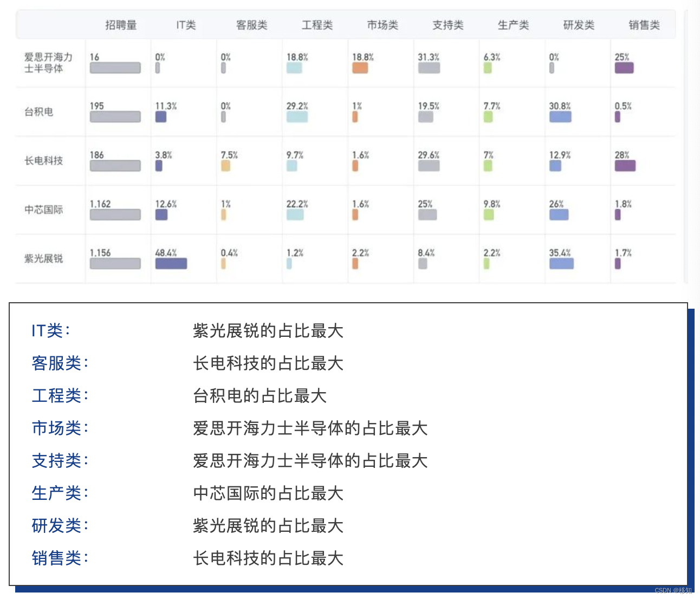Click the blue 支持类: summary label
The height and width of the screenshot is (599, 700).
60,460
